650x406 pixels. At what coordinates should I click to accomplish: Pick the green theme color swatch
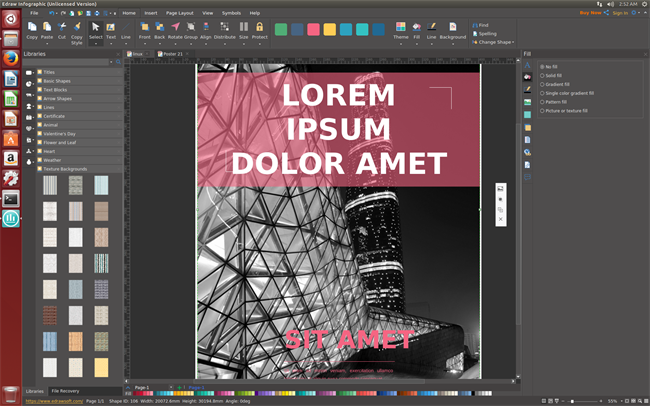coord(281,29)
